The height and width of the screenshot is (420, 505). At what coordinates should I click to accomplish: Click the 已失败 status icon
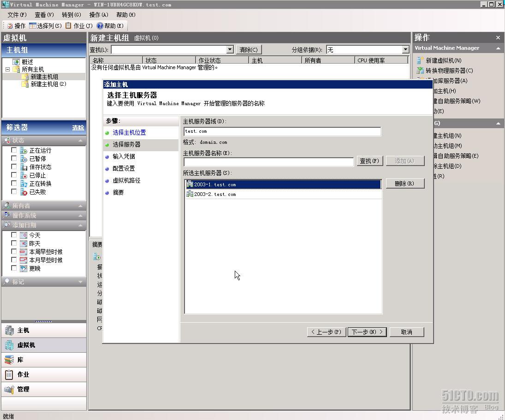[24, 192]
